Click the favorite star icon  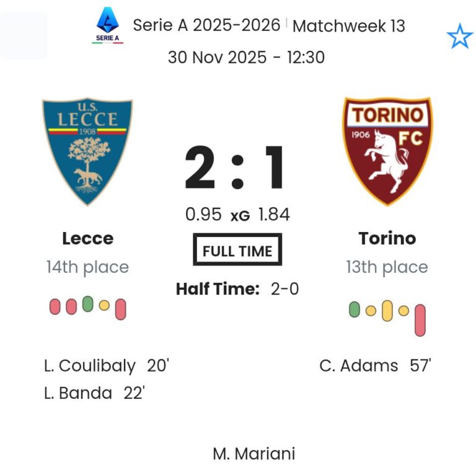pos(459,37)
